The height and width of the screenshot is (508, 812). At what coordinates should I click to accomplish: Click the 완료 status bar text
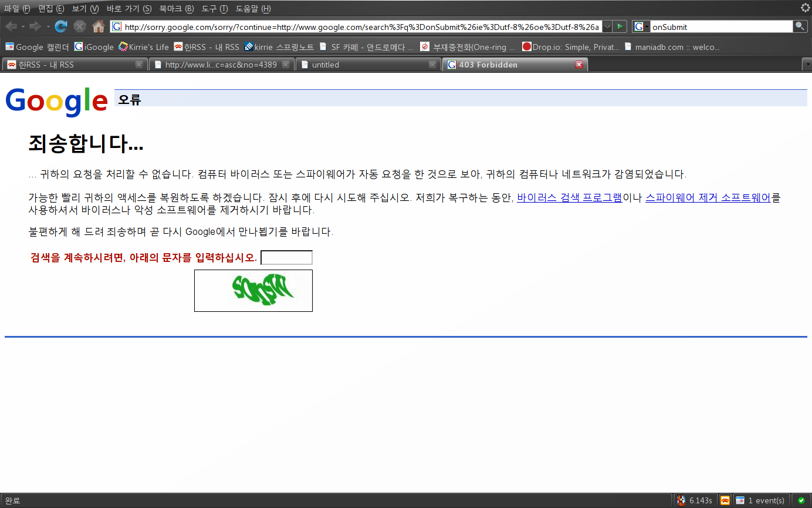[12, 500]
